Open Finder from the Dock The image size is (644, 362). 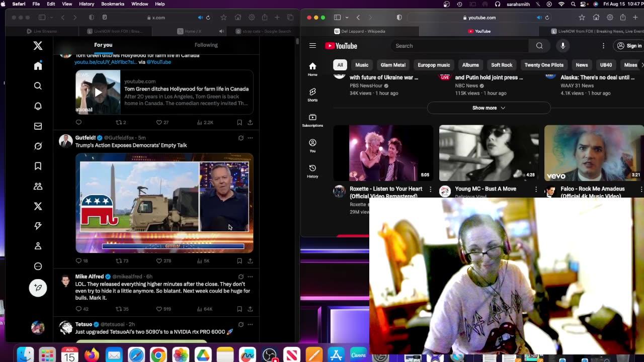point(25,355)
